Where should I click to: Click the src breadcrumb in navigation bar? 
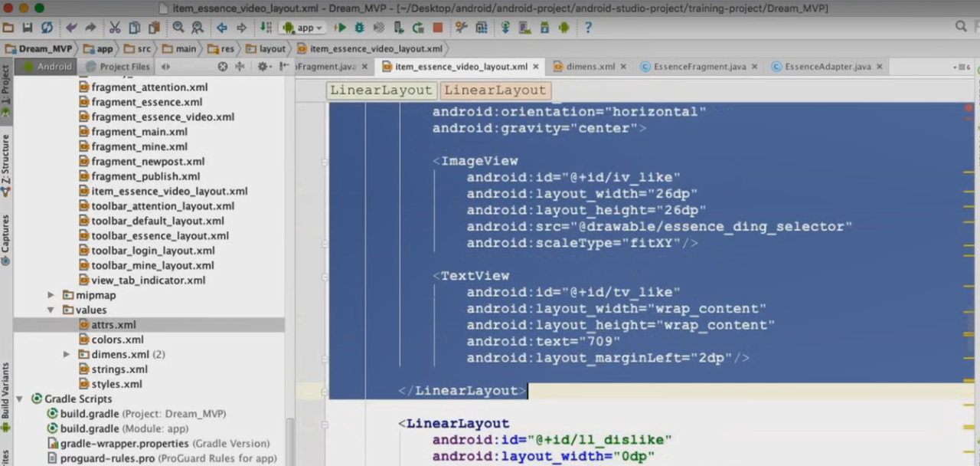143,48
